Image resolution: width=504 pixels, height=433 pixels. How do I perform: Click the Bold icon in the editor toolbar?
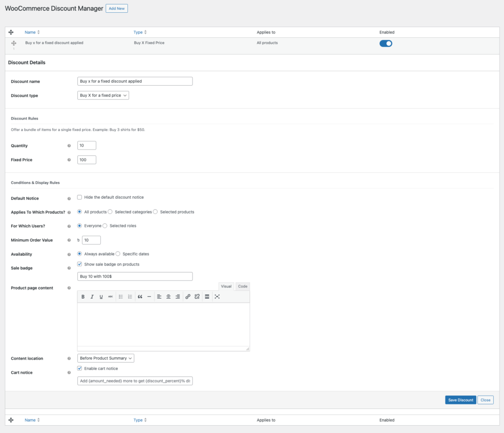pos(83,297)
